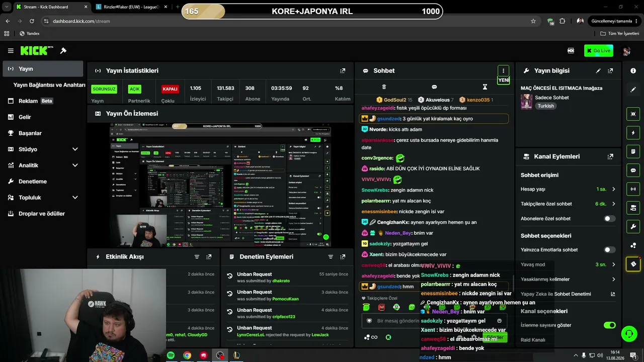Go to Reklam Beta in sidebar

tap(43, 101)
